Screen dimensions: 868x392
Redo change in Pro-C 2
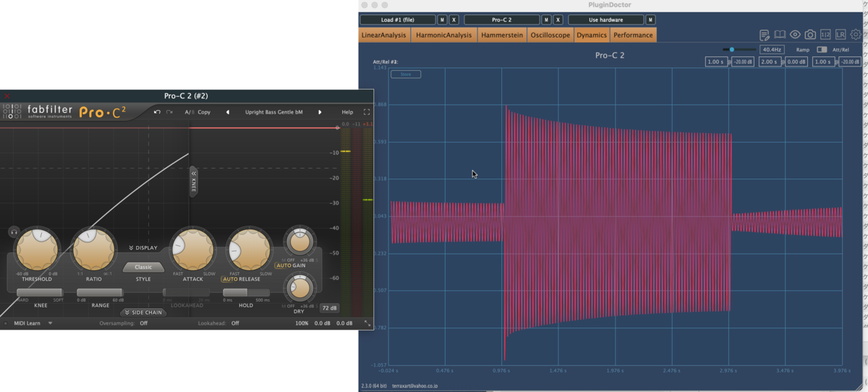pyautogui.click(x=169, y=112)
